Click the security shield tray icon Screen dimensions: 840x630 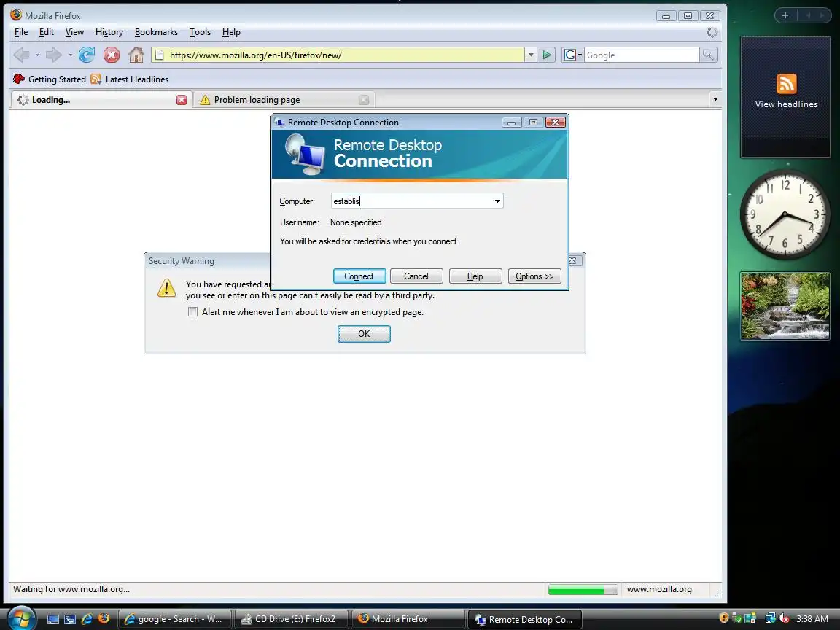click(724, 618)
